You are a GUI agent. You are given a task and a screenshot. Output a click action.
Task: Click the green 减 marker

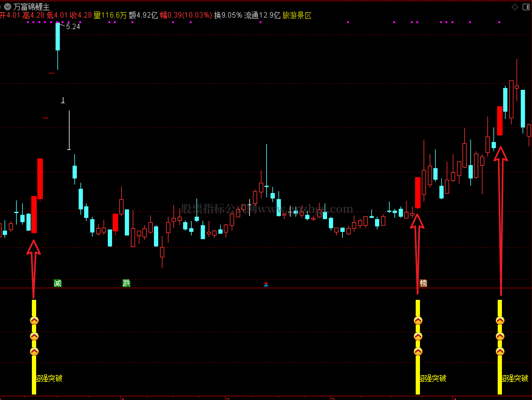58,283
